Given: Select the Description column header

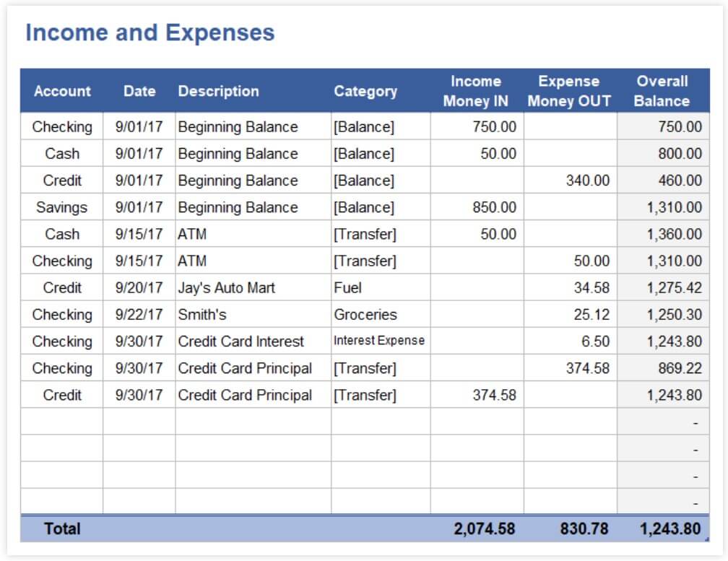Looking at the screenshot, I should pos(221,92).
